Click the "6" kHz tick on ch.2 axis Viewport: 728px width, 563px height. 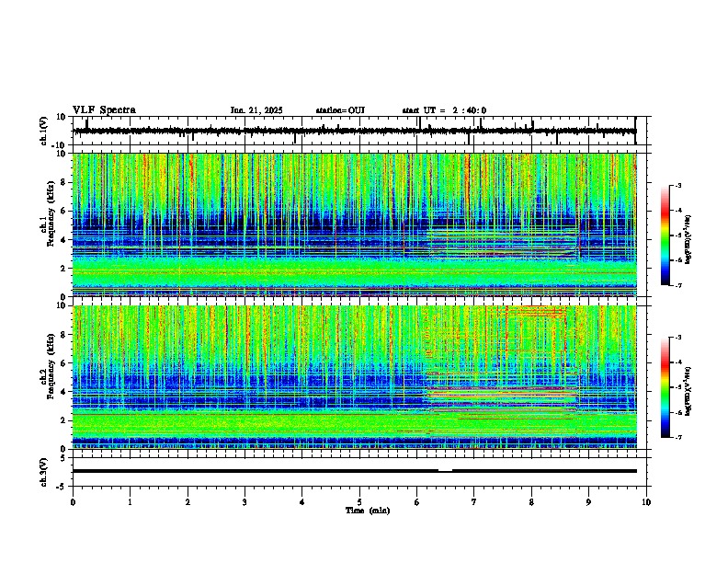coord(64,362)
